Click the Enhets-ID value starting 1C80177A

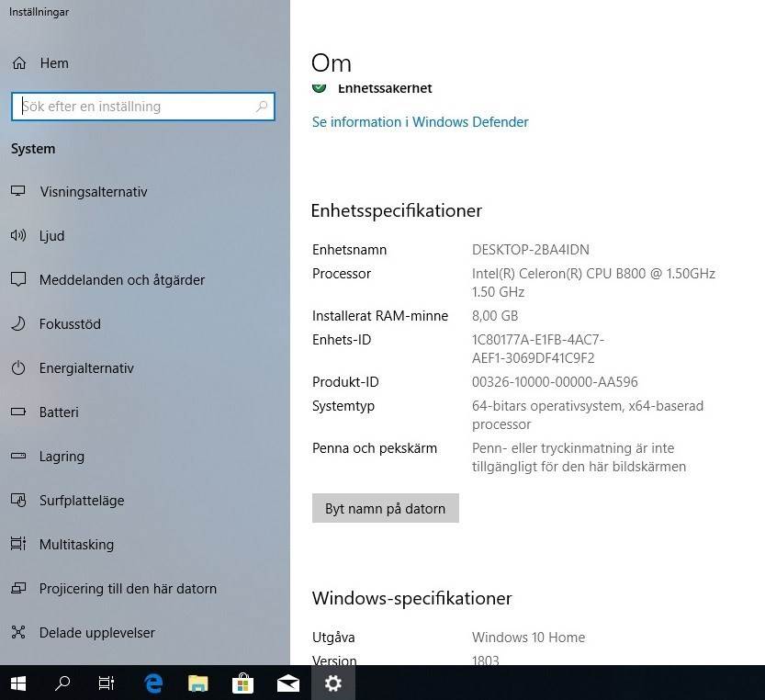537,348
